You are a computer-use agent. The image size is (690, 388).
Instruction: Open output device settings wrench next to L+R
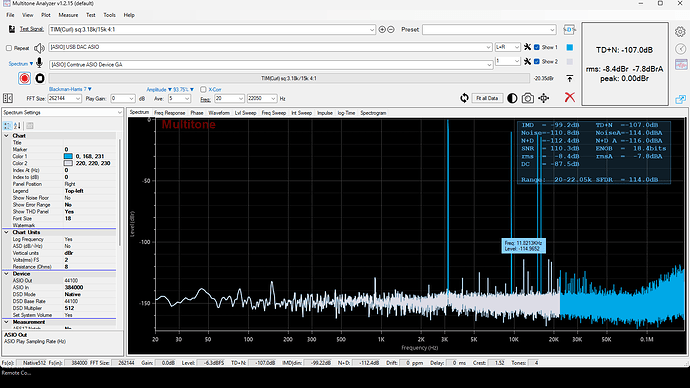click(527, 47)
